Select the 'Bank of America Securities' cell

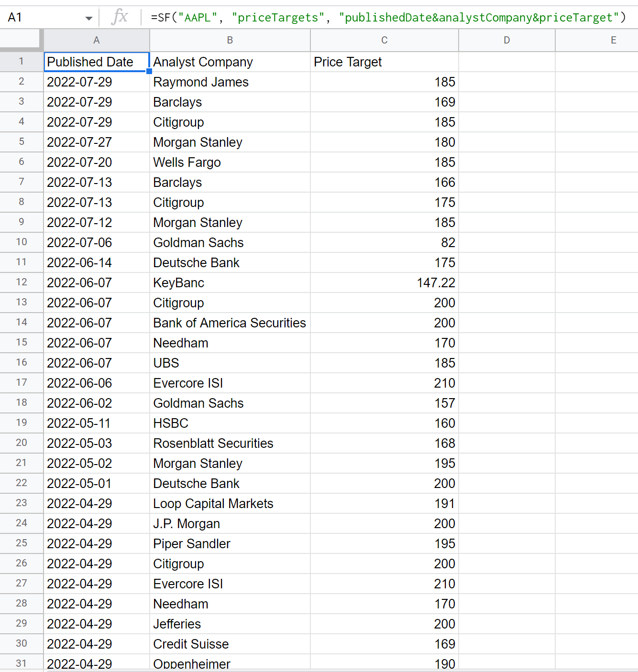[x=230, y=323]
